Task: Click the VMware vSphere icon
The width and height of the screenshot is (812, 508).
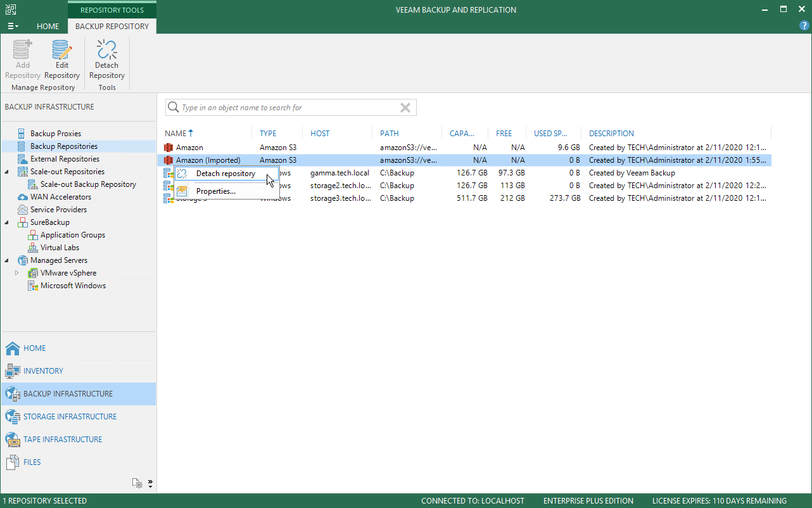Action: 33,273
